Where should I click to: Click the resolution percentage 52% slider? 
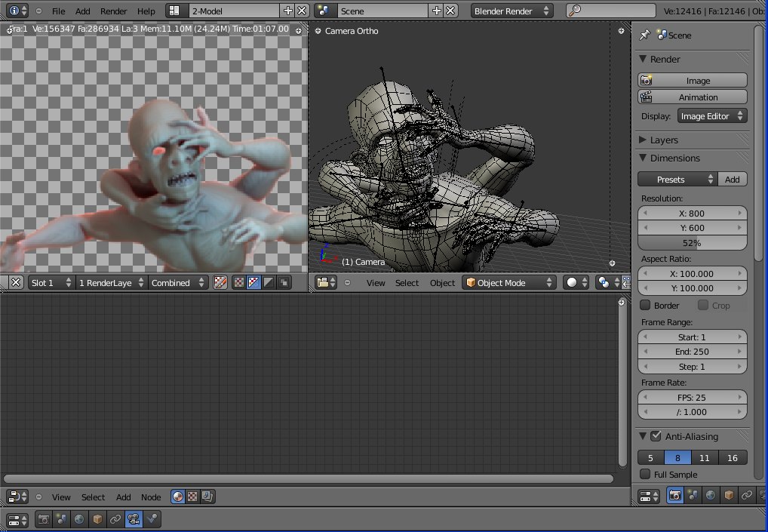[693, 243]
